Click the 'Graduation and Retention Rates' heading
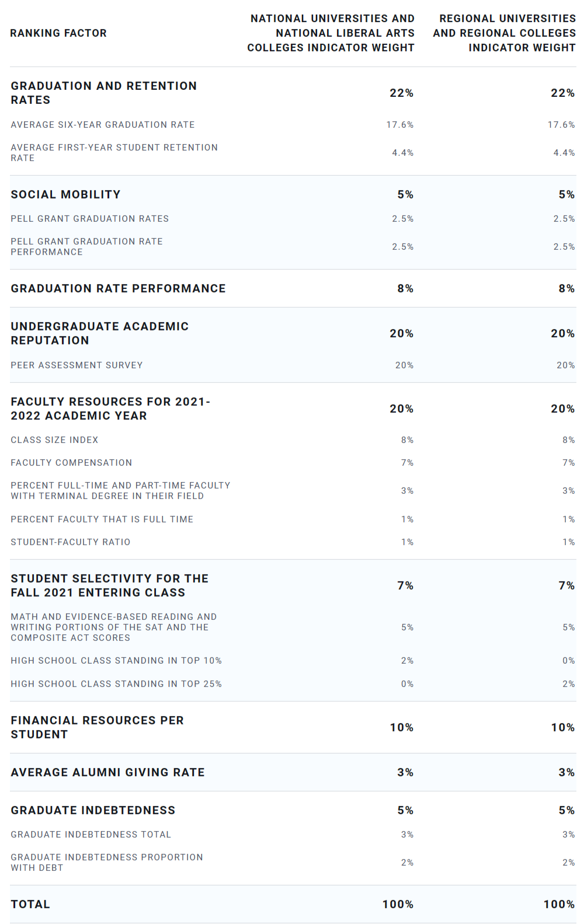 click(x=103, y=93)
